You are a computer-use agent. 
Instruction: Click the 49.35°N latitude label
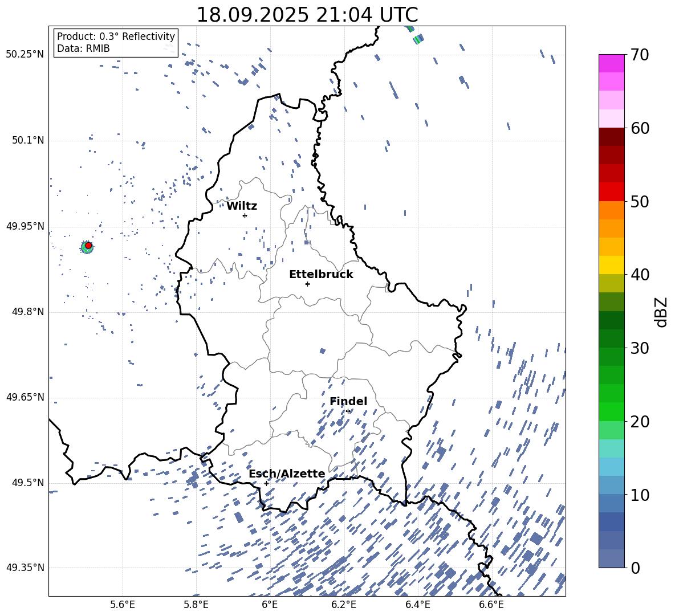click(25, 568)
